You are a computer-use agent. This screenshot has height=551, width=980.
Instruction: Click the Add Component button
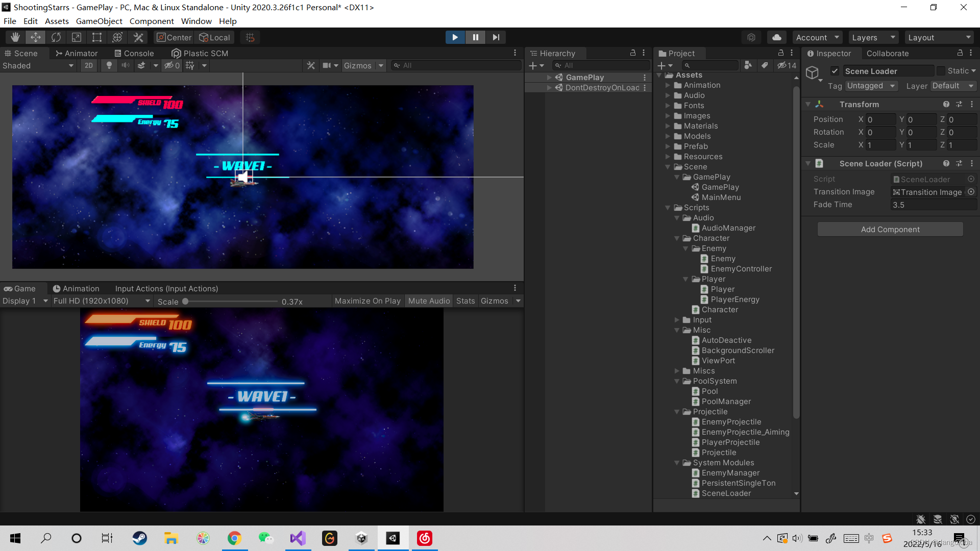point(890,229)
